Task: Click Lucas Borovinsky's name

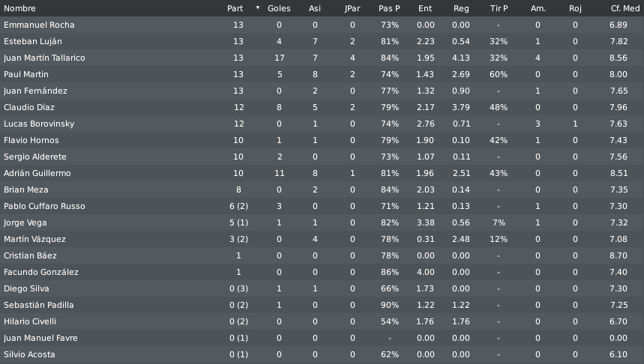Action: [x=39, y=124]
